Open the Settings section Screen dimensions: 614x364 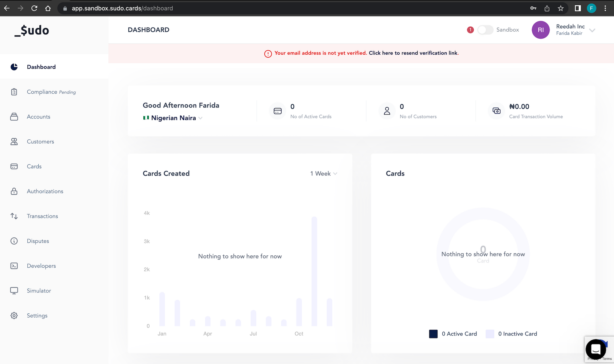(37, 316)
